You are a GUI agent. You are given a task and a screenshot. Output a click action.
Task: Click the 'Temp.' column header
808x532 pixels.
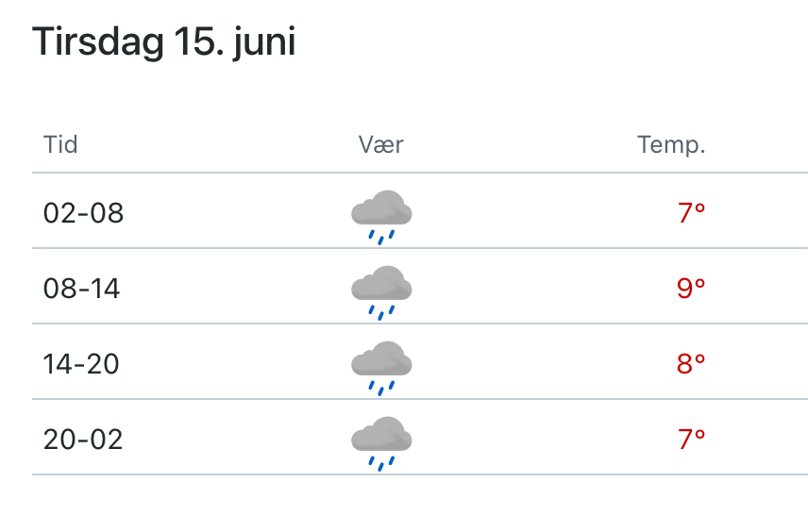(x=671, y=144)
